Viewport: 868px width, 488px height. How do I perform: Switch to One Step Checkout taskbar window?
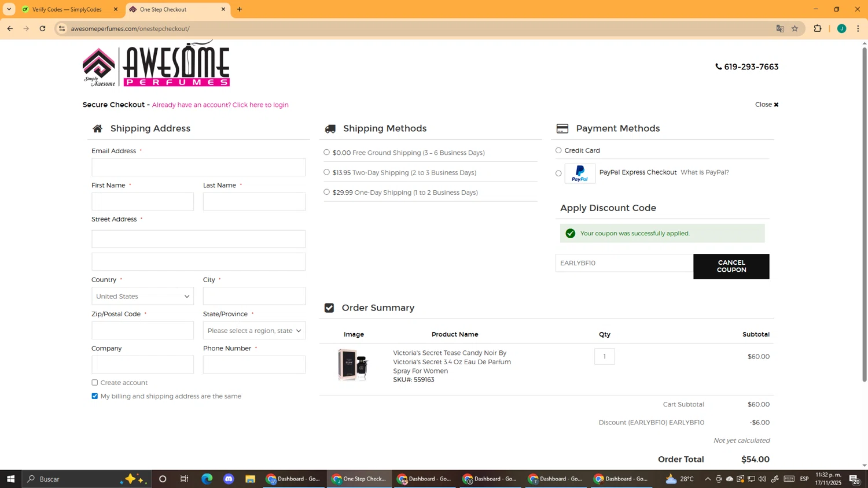coord(359,479)
